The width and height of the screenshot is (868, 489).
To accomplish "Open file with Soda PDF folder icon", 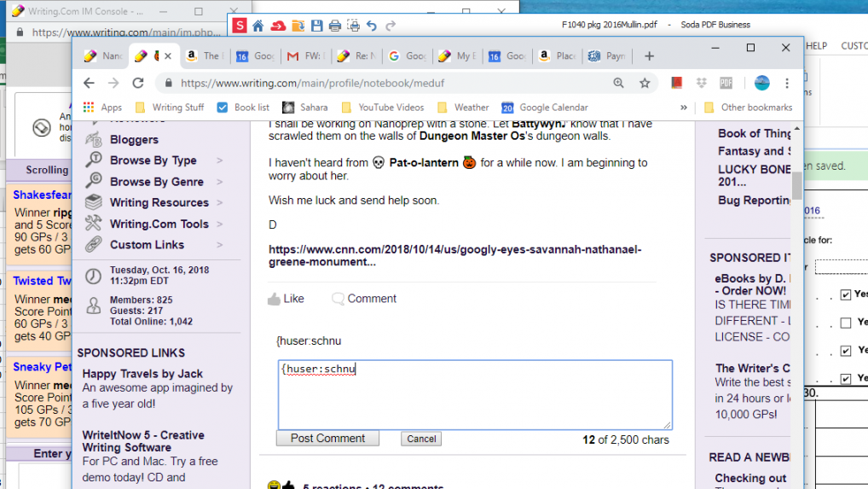I will click(x=298, y=26).
